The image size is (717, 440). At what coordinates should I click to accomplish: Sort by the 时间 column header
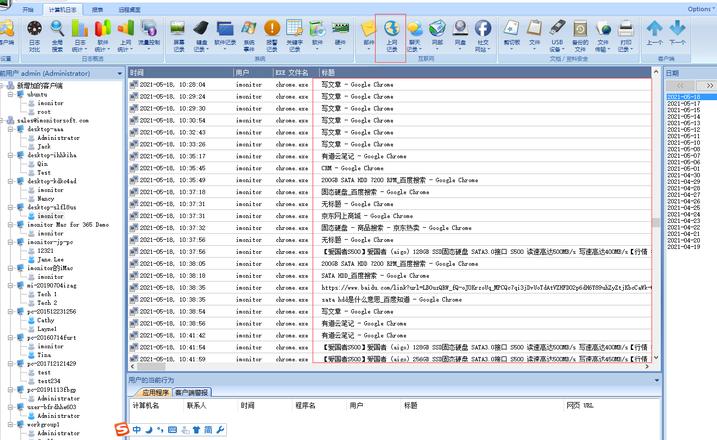coord(180,72)
